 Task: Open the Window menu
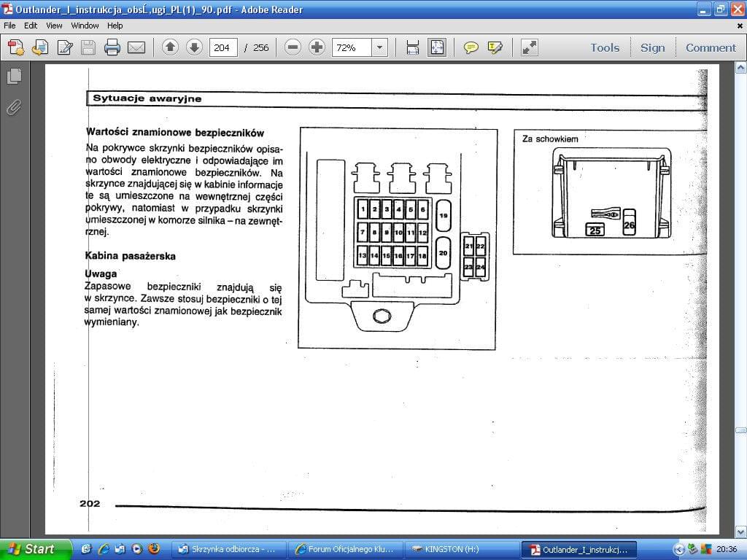85,26
